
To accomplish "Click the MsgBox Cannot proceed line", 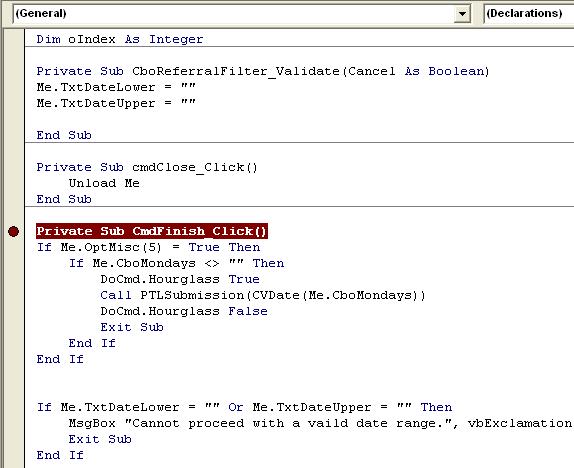I will [x=320, y=423].
